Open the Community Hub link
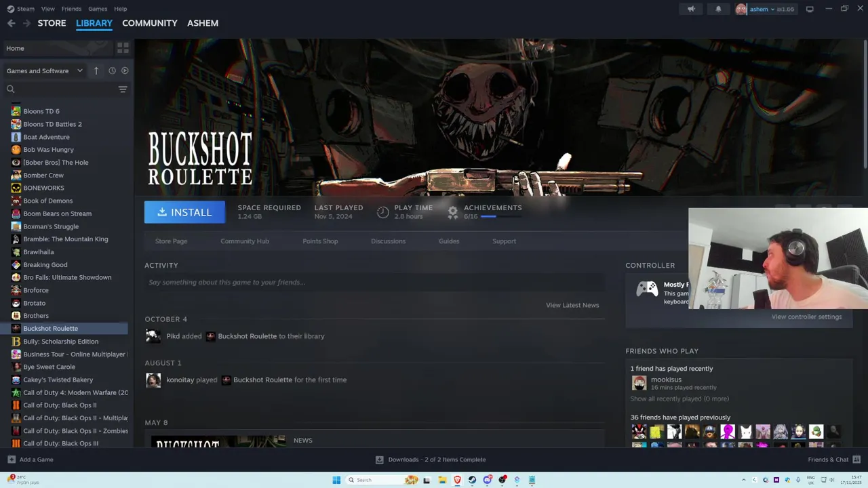The image size is (868, 488). click(x=245, y=241)
